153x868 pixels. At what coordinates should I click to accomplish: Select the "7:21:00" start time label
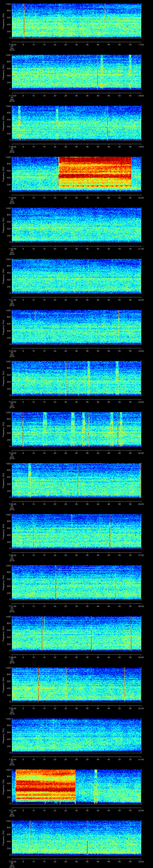click(12, 300)
